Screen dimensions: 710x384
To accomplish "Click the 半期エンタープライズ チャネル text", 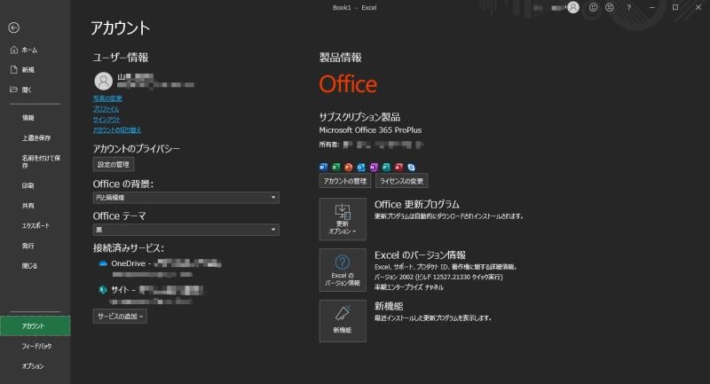I will coord(409,287).
